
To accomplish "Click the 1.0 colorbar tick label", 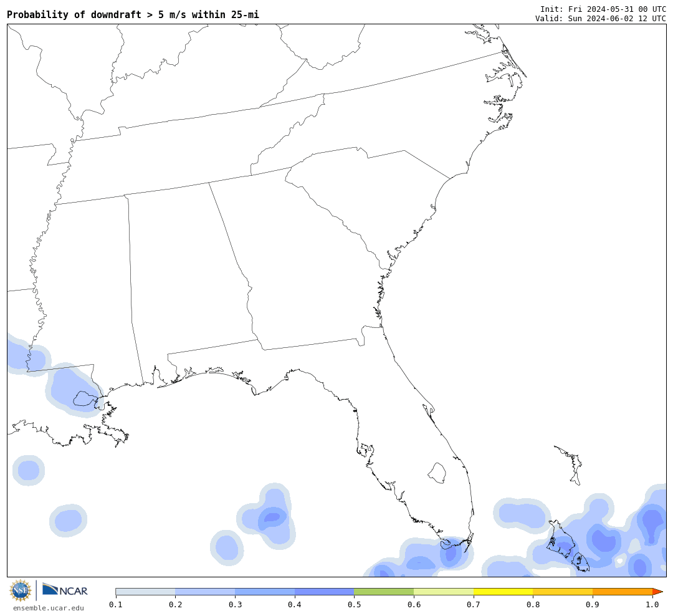I will click(x=652, y=605).
